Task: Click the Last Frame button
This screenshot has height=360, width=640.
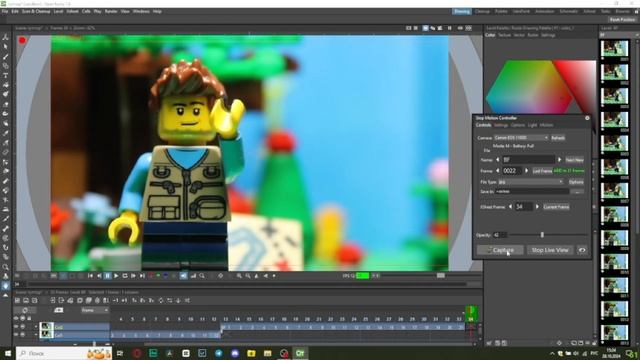Action: pos(542,171)
